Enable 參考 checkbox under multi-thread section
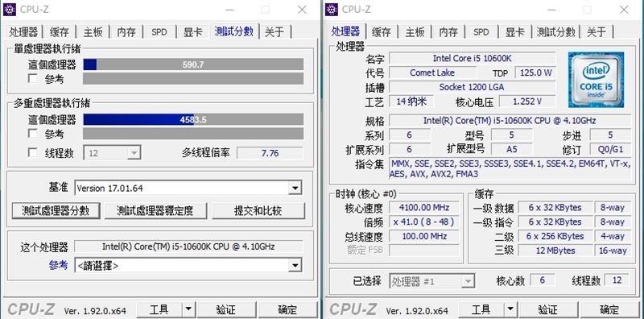This screenshot has height=319, width=644. (33, 133)
